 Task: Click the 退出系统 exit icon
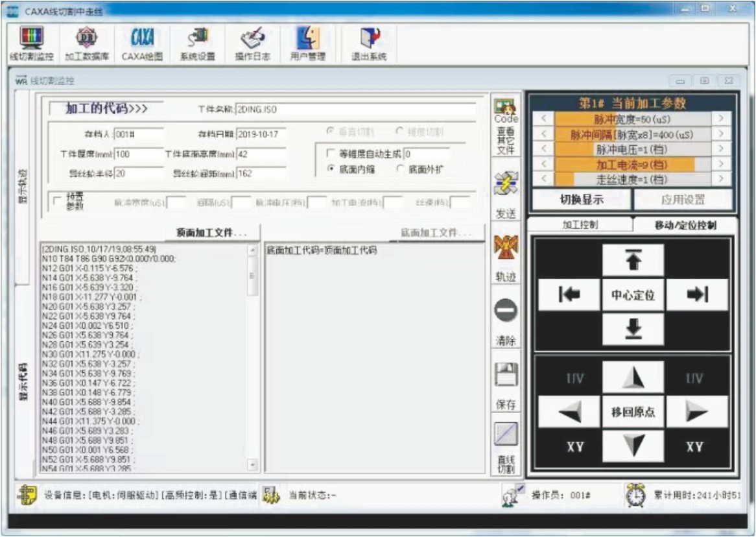click(x=369, y=40)
